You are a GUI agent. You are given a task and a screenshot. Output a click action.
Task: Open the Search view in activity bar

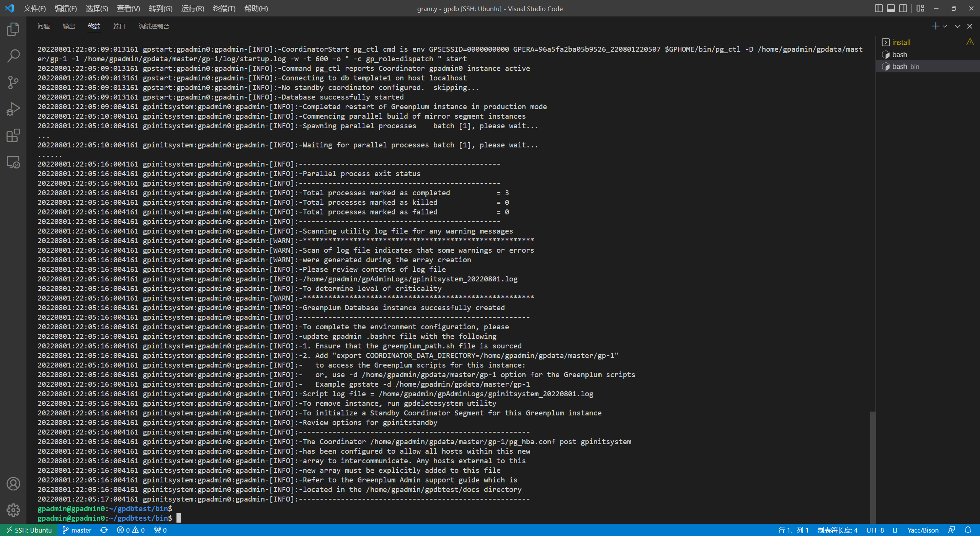pyautogui.click(x=13, y=56)
